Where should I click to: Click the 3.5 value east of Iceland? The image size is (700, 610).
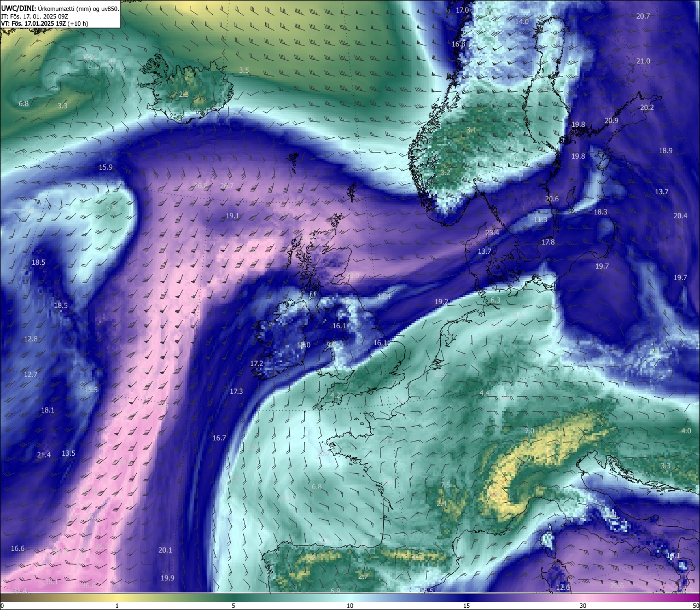(x=244, y=70)
